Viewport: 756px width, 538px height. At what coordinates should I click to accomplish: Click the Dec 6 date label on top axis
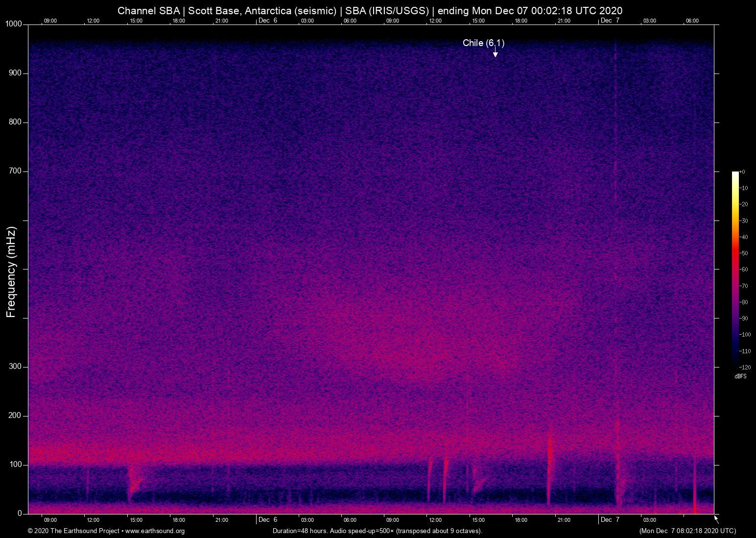pyautogui.click(x=267, y=21)
